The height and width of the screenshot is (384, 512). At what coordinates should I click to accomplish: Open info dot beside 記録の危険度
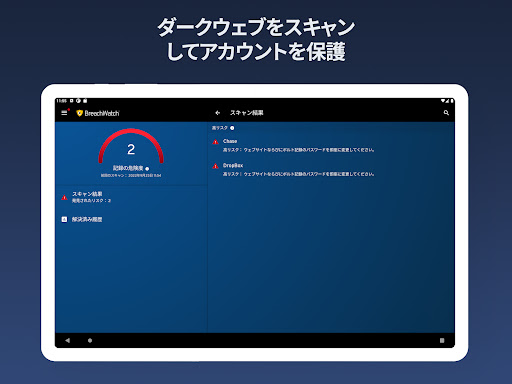pyautogui.click(x=147, y=169)
